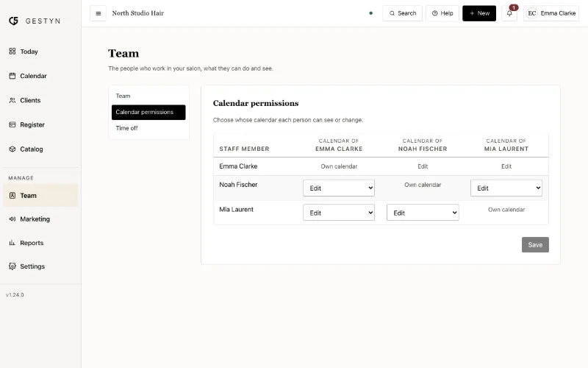588x368 pixels.
Task: Click 'Own calendar' in Noah Fischer row
Action: (423, 185)
